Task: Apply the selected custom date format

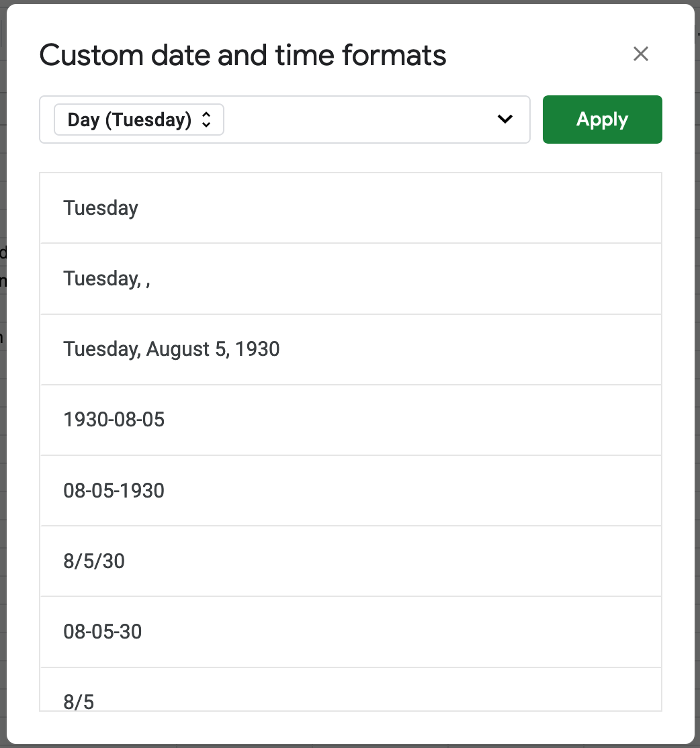Action: [x=601, y=119]
